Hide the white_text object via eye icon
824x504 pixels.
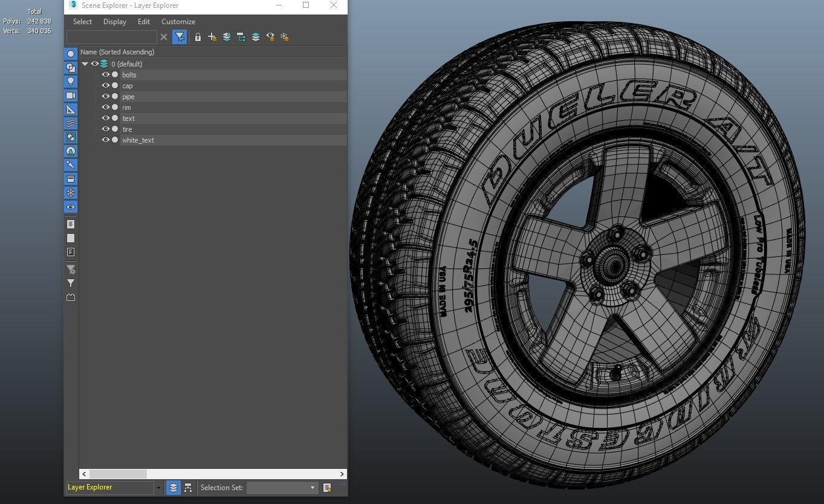point(106,140)
